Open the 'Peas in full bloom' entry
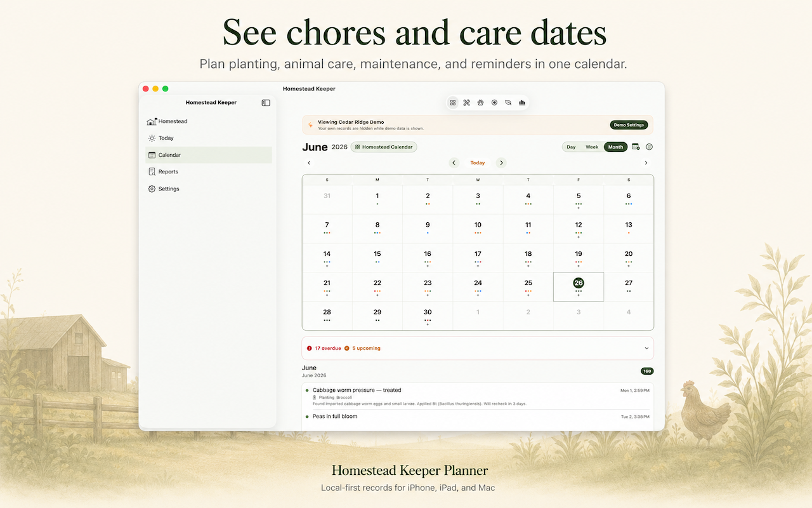The width and height of the screenshot is (812, 508). [478, 418]
